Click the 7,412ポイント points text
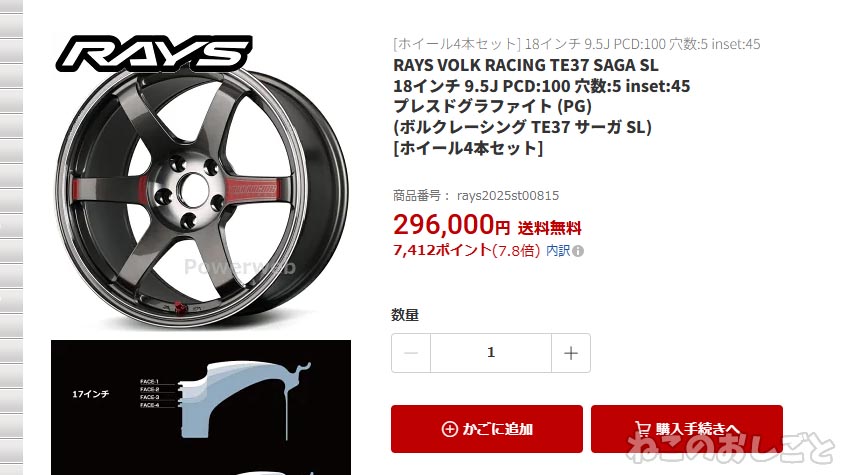Screen dimensions: 844x475 442,250
